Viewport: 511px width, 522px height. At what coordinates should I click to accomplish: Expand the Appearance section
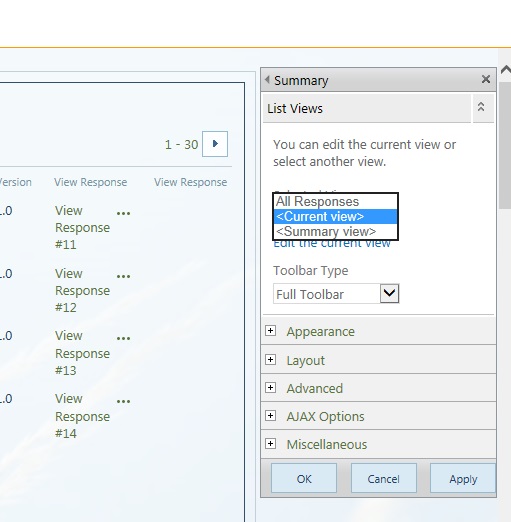point(270,331)
